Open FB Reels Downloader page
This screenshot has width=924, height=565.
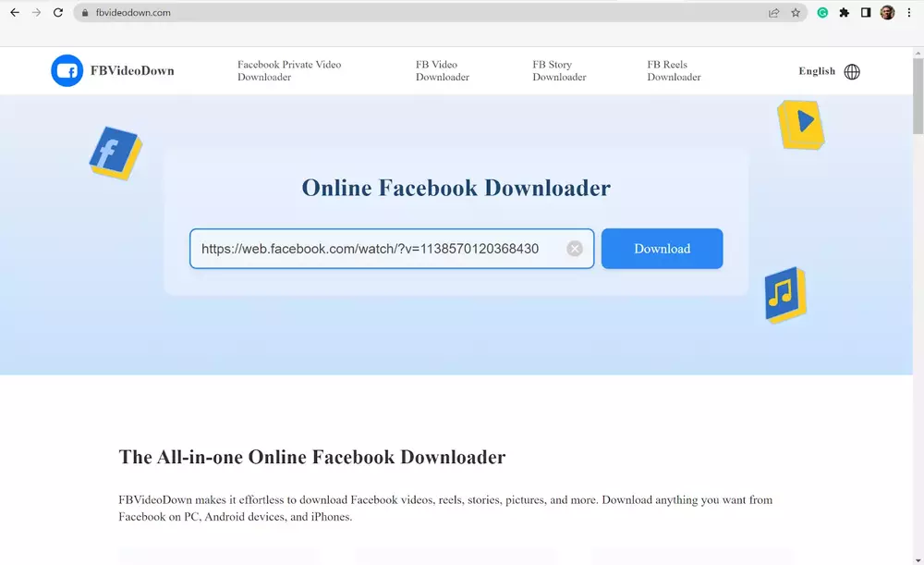pyautogui.click(x=675, y=71)
